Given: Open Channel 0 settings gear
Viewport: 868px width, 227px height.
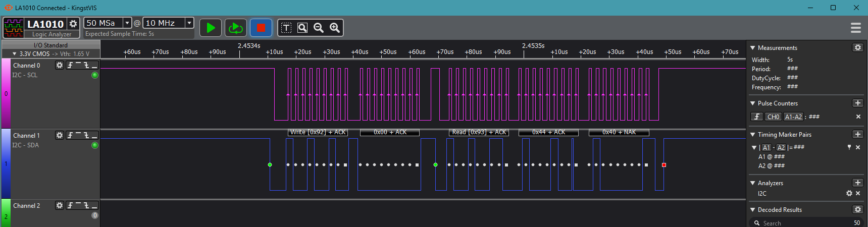Looking at the screenshot, I should click(60, 65).
